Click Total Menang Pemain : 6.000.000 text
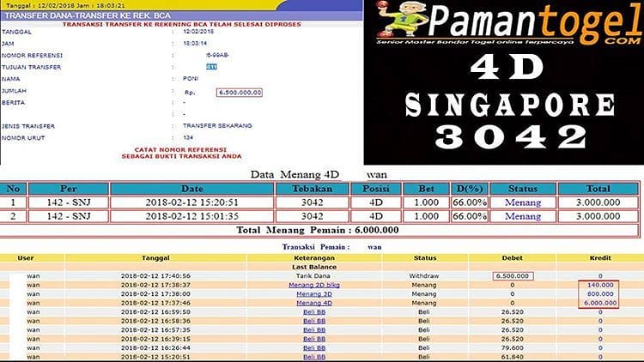644x362 pixels. pyautogui.click(x=318, y=230)
